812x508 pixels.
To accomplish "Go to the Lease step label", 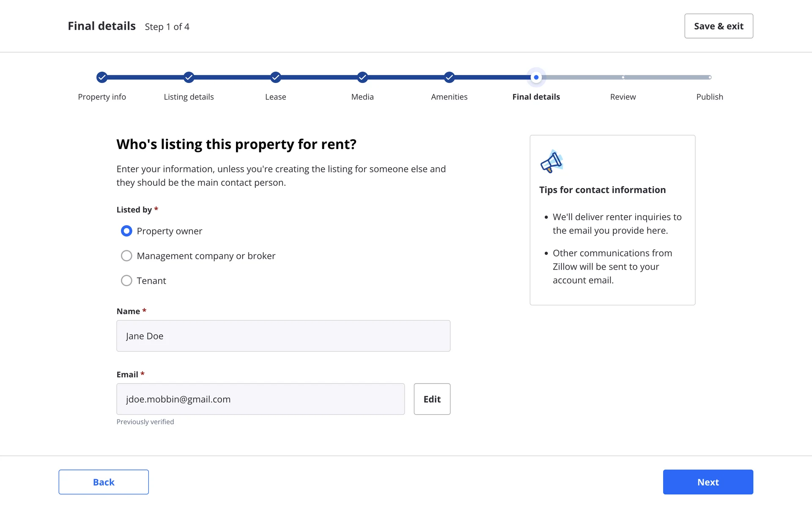I will coord(276,97).
